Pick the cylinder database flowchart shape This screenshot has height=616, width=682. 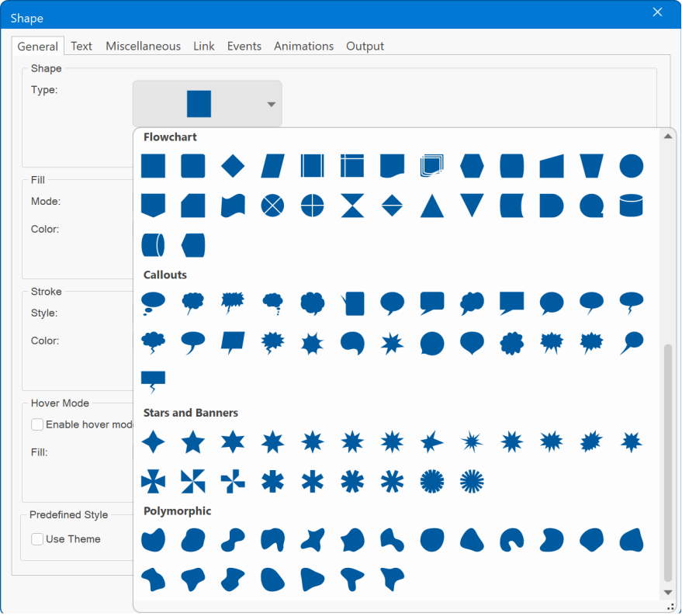point(631,206)
